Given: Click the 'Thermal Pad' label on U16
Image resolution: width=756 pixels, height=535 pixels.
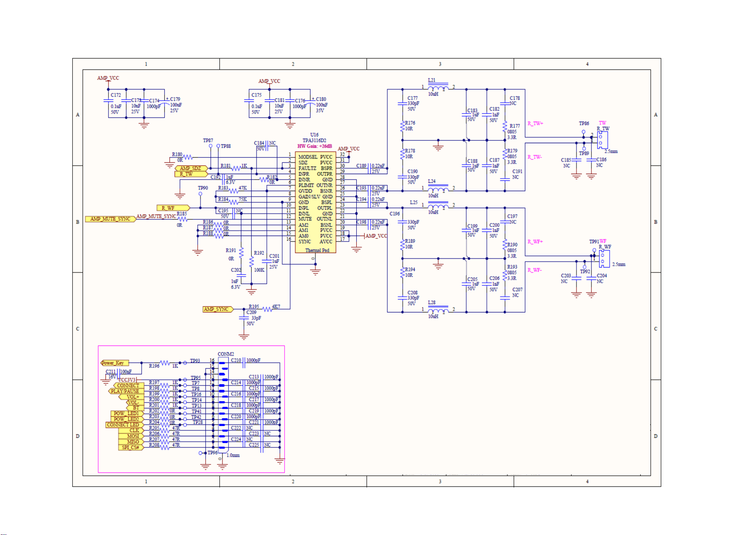Looking at the screenshot, I should (x=317, y=250).
